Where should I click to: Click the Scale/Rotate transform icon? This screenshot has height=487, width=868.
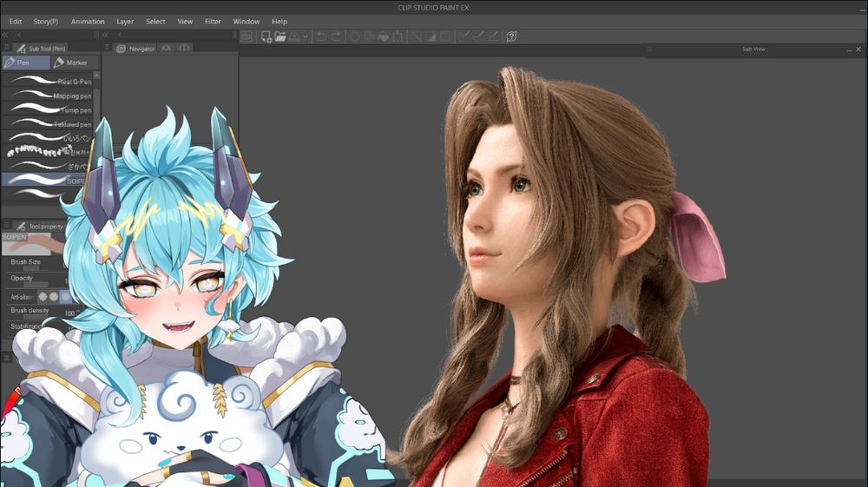pyautogui.click(x=398, y=36)
